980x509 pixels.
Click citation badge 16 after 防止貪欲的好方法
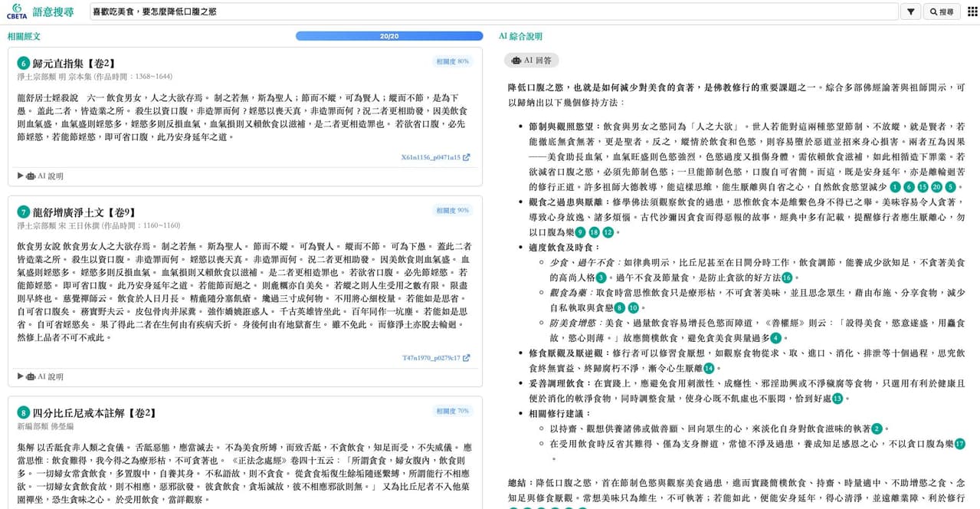pos(786,277)
